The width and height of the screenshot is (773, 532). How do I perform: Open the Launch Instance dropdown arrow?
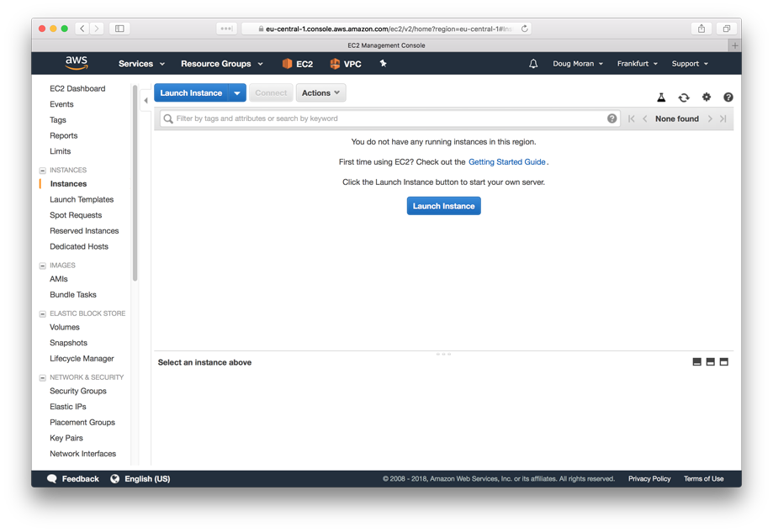237,92
